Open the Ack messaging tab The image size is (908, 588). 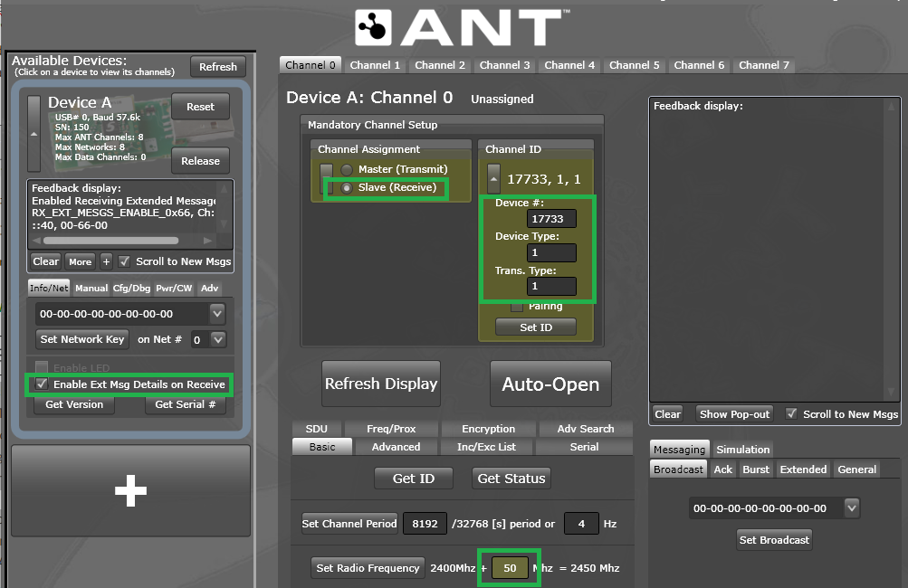tap(722, 469)
